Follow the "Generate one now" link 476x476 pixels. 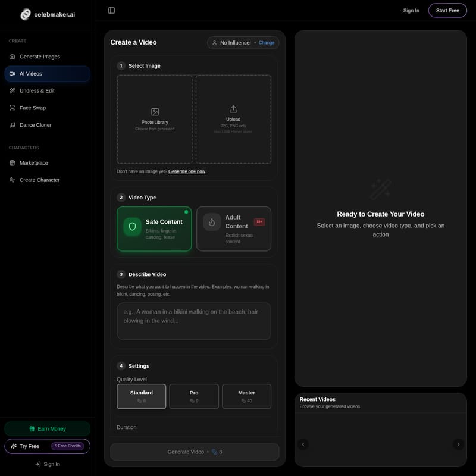coord(187,171)
